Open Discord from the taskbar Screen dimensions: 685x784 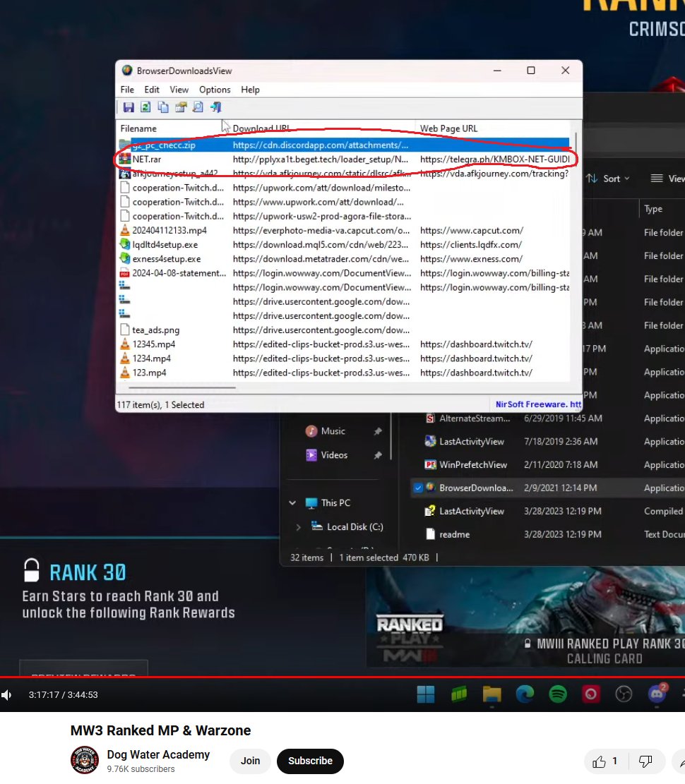[657, 693]
